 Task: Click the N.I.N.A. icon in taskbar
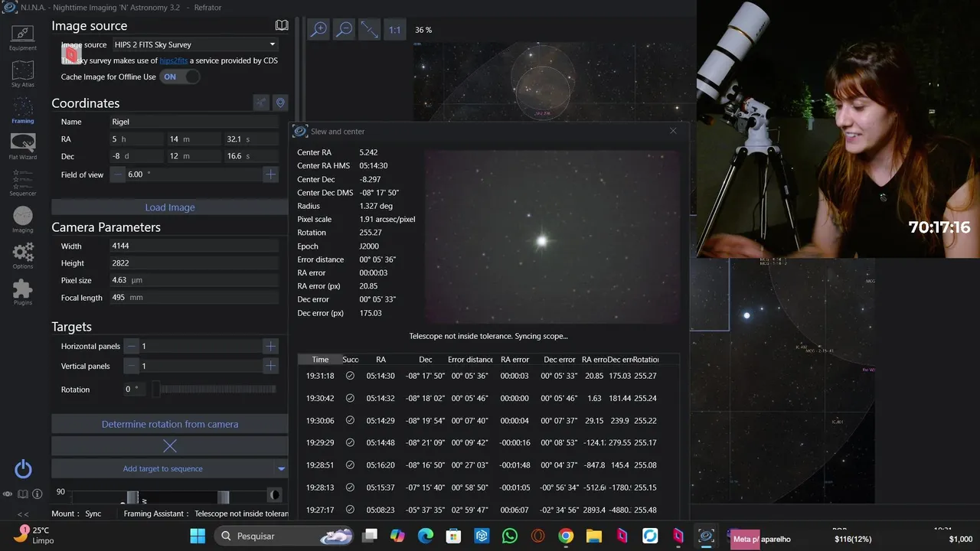(706, 536)
